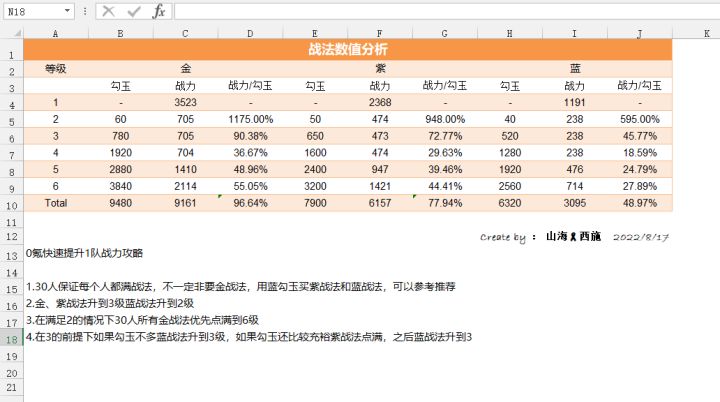720x402 pixels.
Task: Click the title cell 战法数值分析
Action: (348, 50)
